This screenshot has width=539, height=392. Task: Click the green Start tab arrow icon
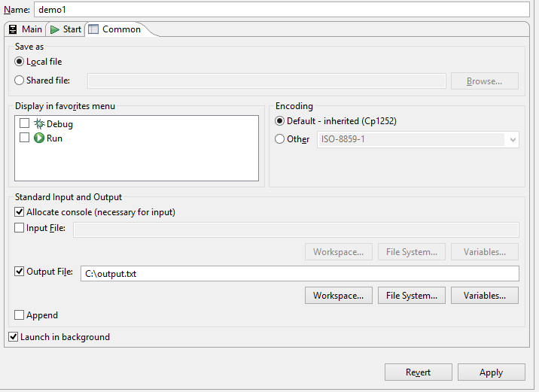click(55, 29)
